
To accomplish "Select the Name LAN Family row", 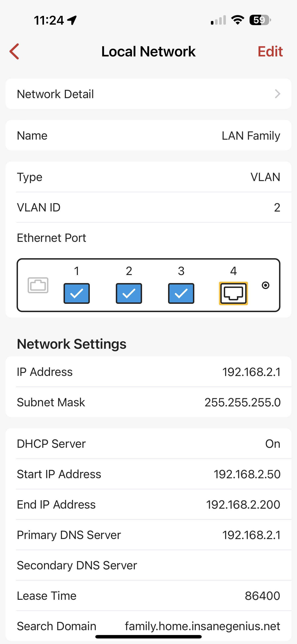I will 148,135.
